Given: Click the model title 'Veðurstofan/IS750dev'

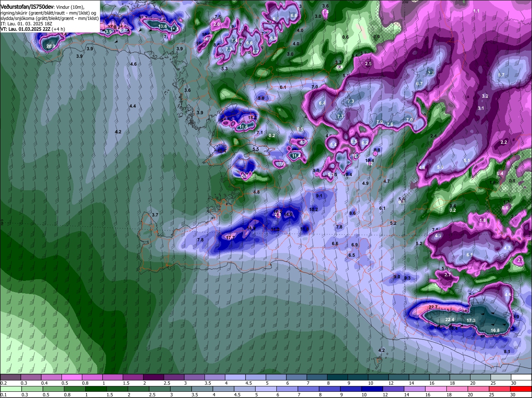Looking at the screenshot, I should [27, 7].
